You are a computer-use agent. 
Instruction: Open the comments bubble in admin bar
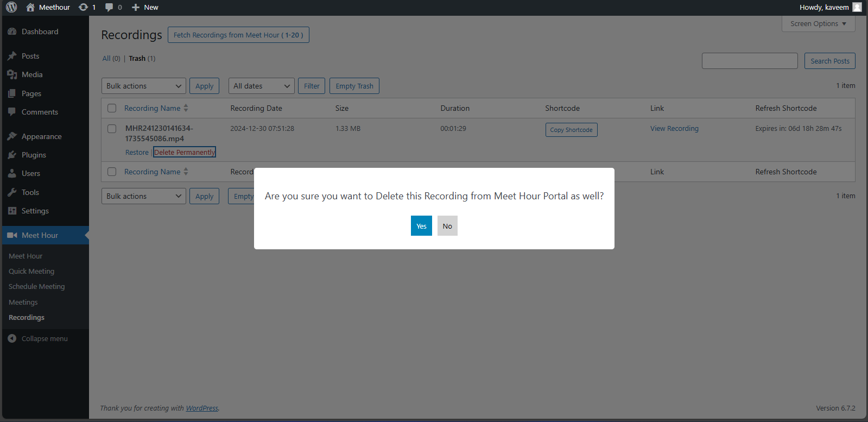[x=109, y=8]
